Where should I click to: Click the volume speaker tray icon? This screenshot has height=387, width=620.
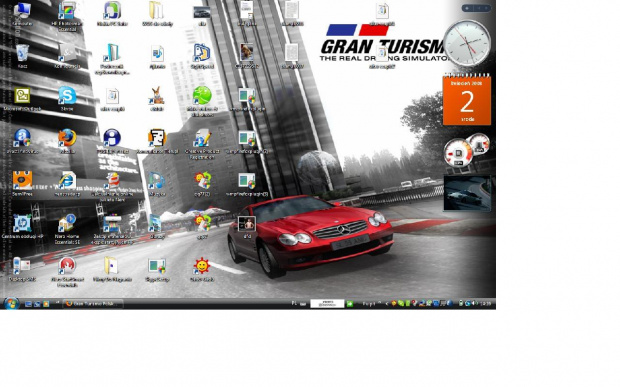coord(475,304)
